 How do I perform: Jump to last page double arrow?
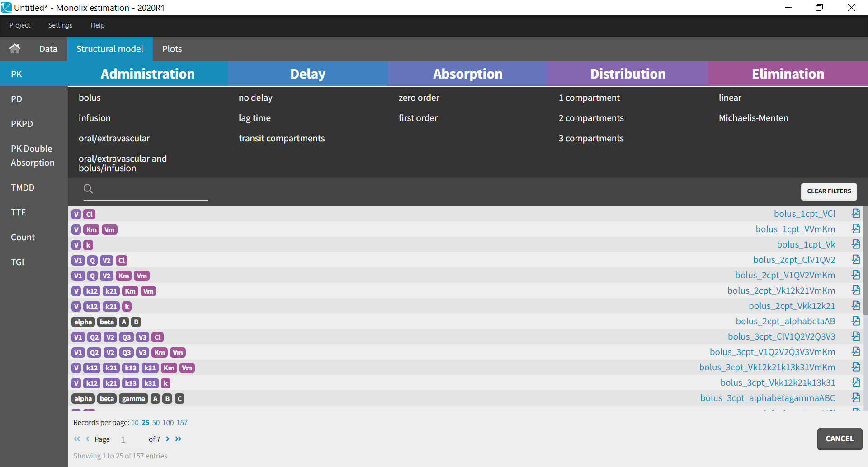pyautogui.click(x=179, y=439)
